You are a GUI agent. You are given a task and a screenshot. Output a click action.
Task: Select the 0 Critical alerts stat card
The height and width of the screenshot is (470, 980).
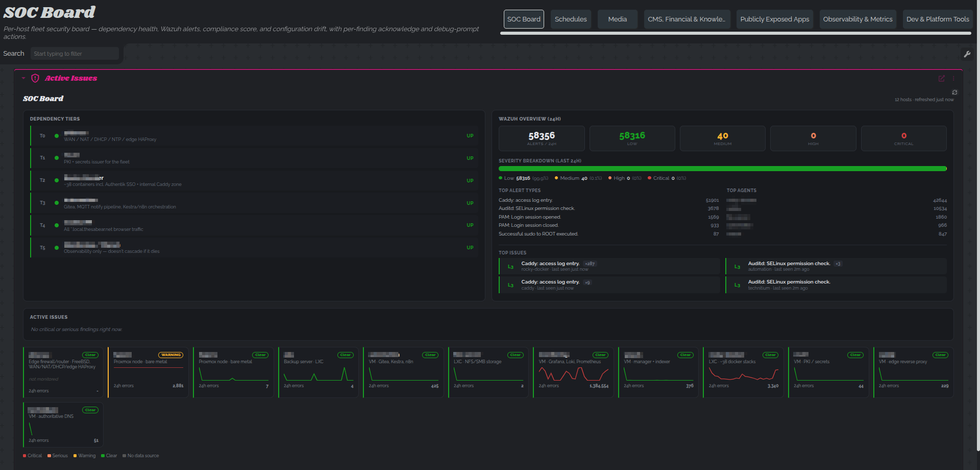[x=904, y=138]
